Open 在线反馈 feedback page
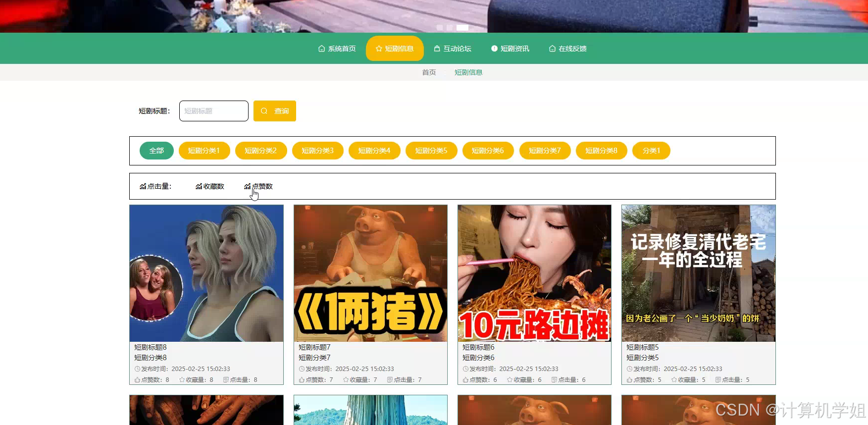The height and width of the screenshot is (425, 868). [x=567, y=49]
